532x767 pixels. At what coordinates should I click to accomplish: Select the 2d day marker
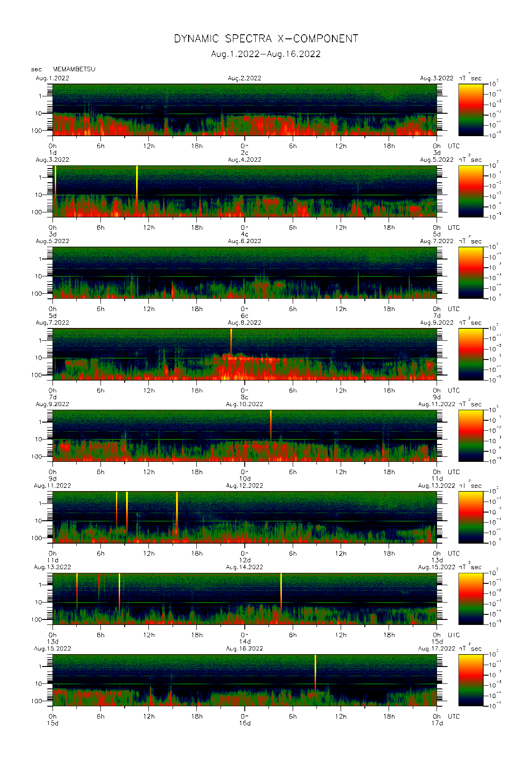[245, 153]
